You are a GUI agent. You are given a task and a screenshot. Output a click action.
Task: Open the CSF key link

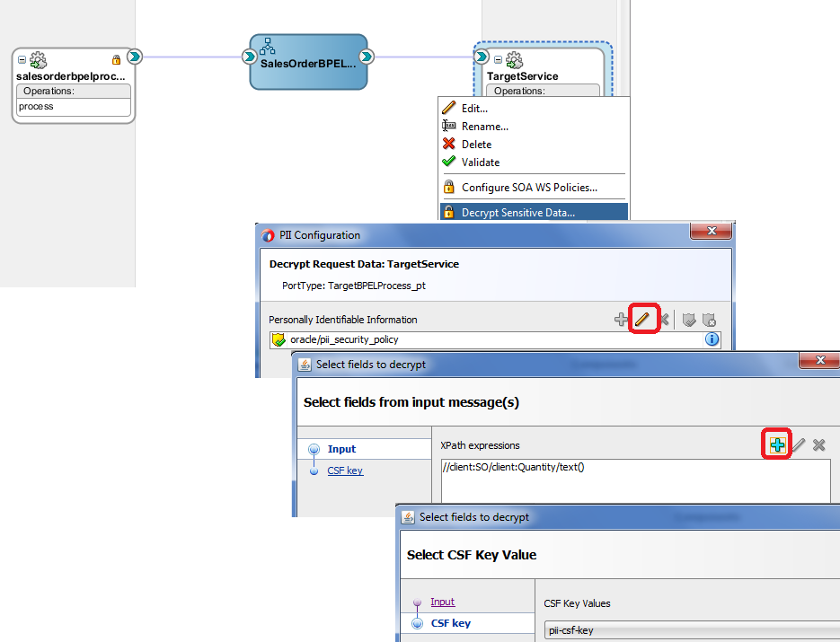(345, 470)
